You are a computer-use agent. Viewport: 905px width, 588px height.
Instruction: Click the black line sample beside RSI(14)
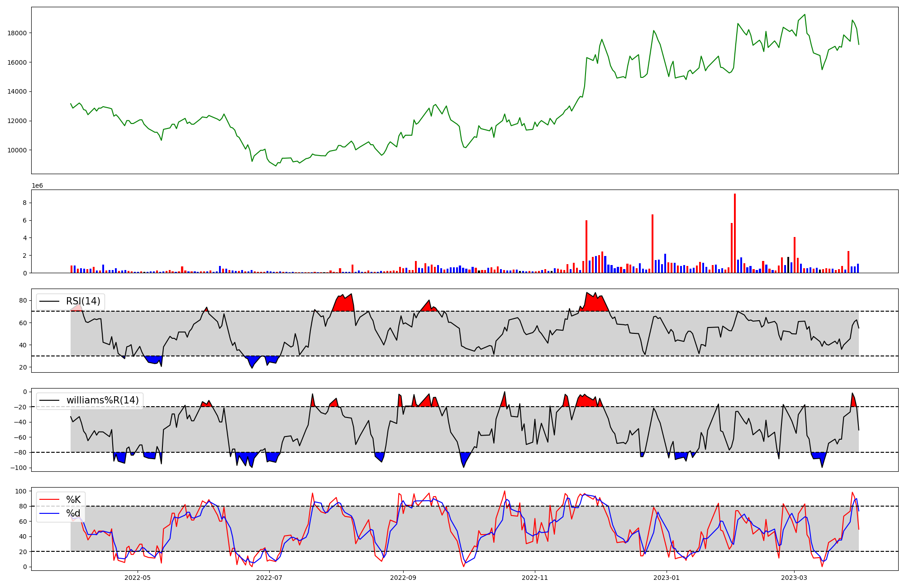coord(50,301)
